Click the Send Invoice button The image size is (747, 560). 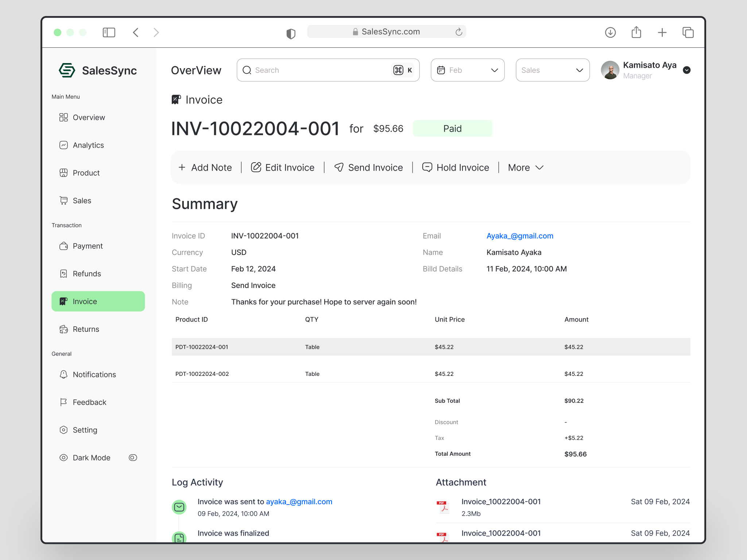368,167
